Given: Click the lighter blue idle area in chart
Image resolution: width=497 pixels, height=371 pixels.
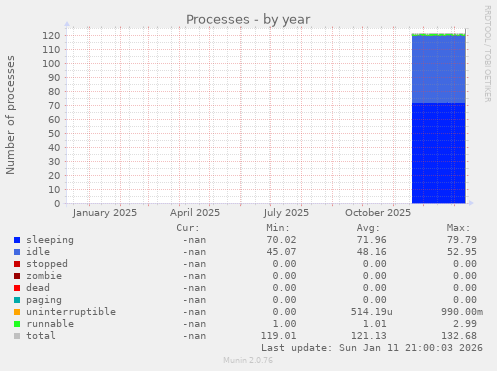Looking at the screenshot, I should (x=438, y=69).
